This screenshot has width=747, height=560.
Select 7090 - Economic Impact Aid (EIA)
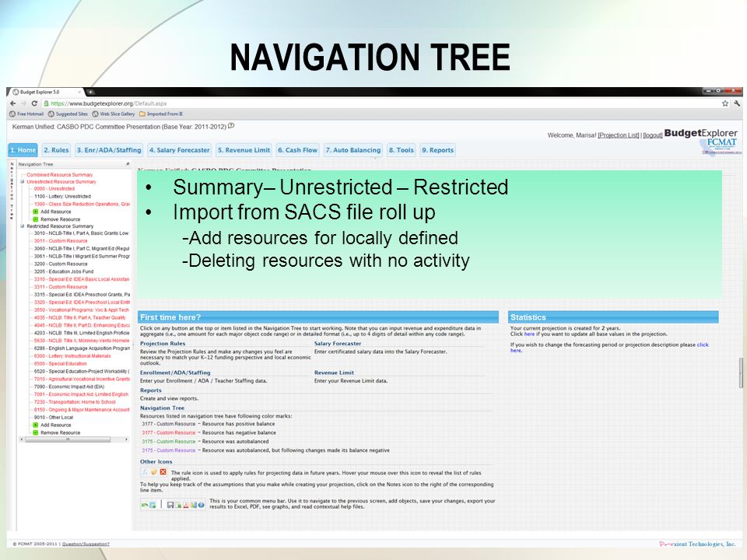pos(68,387)
